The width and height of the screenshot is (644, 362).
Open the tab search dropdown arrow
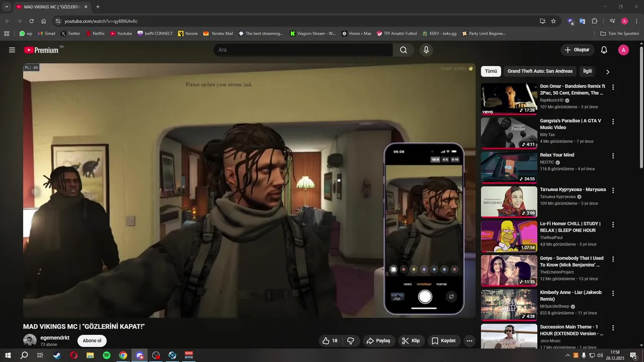(x=7, y=7)
